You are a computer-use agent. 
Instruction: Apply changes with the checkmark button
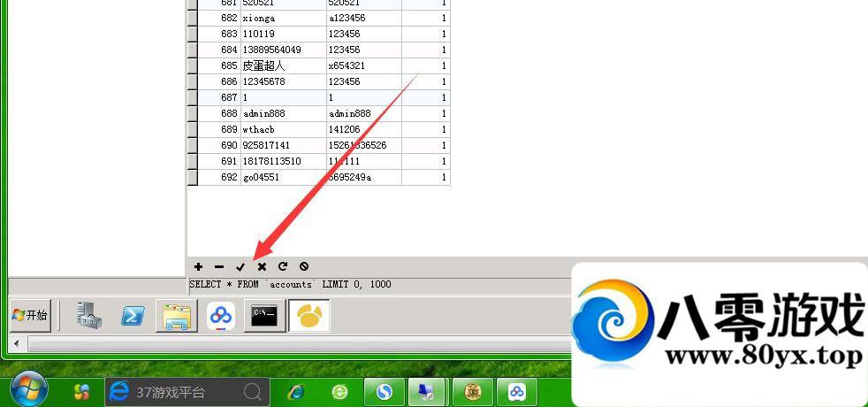[x=240, y=266]
